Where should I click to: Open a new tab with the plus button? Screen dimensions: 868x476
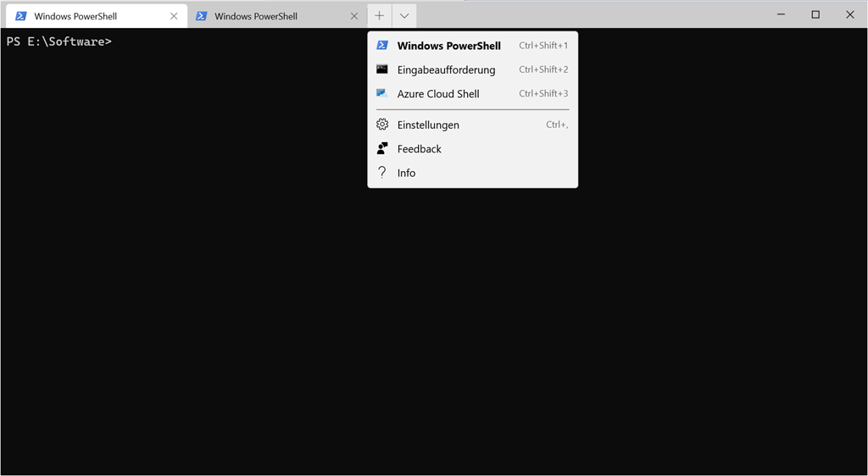(x=379, y=16)
